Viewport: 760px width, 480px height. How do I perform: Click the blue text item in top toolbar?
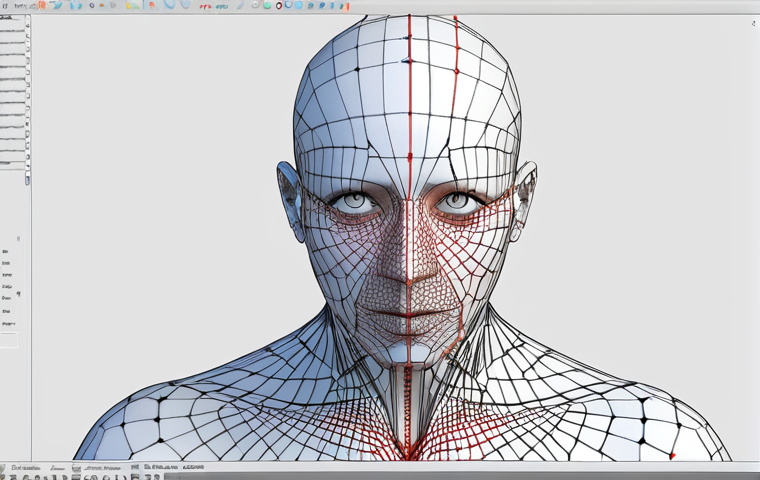pyautogui.click(x=222, y=7)
